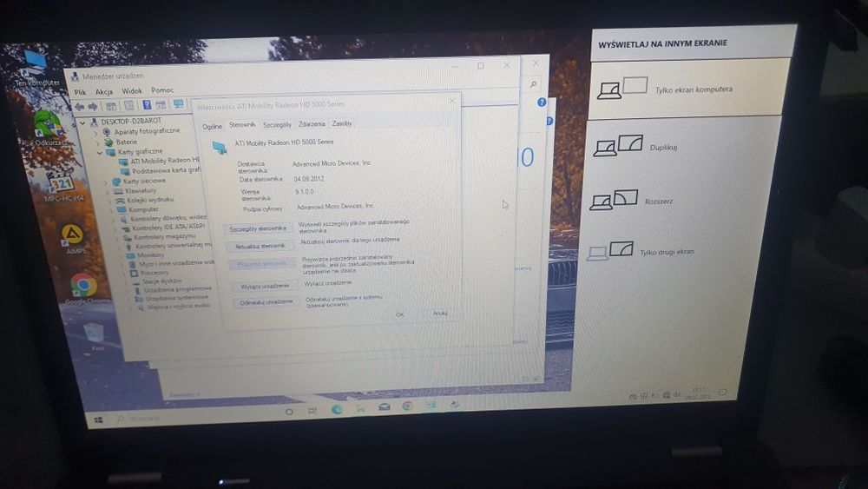Click OK in the properties dialog

click(x=399, y=314)
